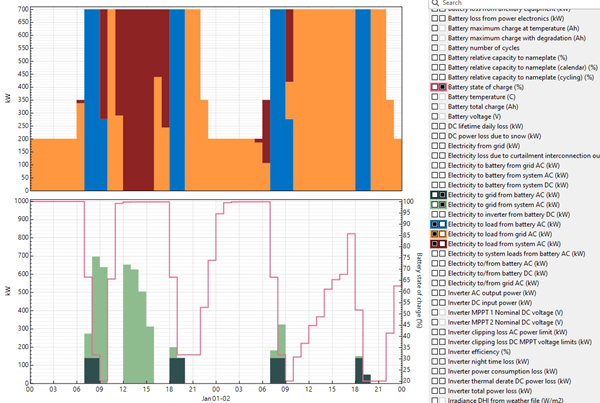Enable Battery temperature (C) left checkbox
The image size is (600, 403).
point(434,96)
